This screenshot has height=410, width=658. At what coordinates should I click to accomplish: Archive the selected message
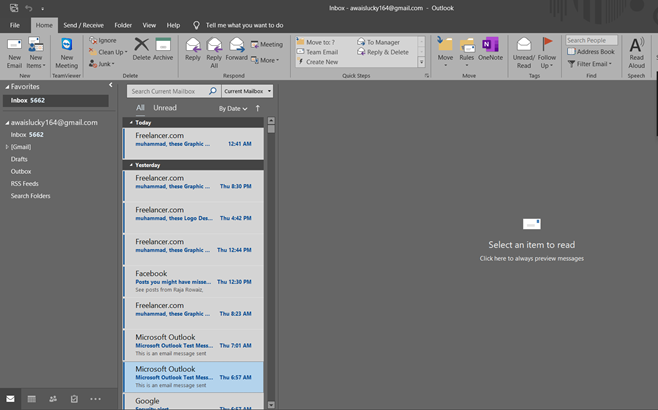[x=163, y=49]
